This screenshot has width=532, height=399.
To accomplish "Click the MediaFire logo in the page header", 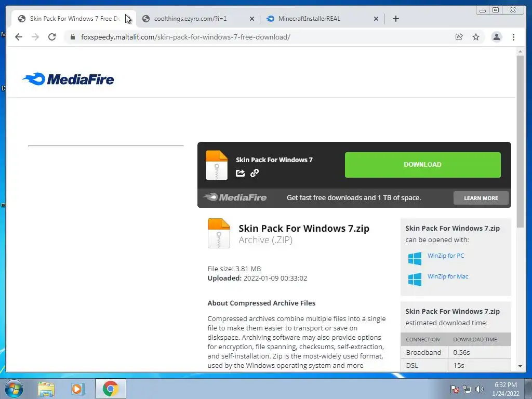I will point(68,79).
